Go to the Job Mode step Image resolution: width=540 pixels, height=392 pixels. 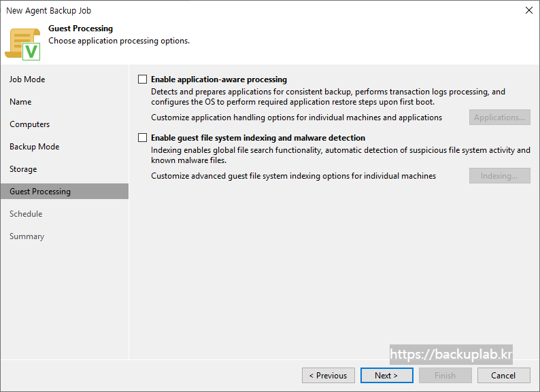point(27,79)
